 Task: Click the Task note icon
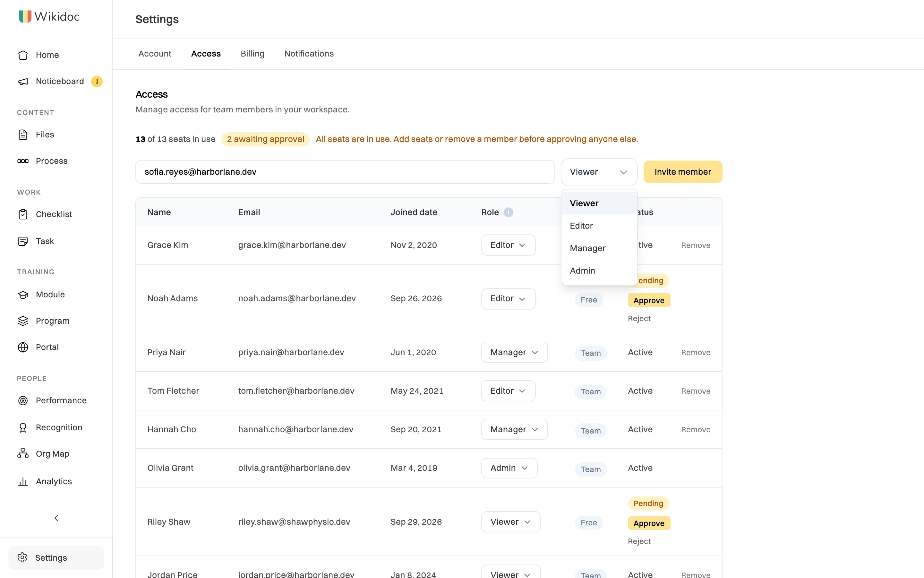coord(23,241)
